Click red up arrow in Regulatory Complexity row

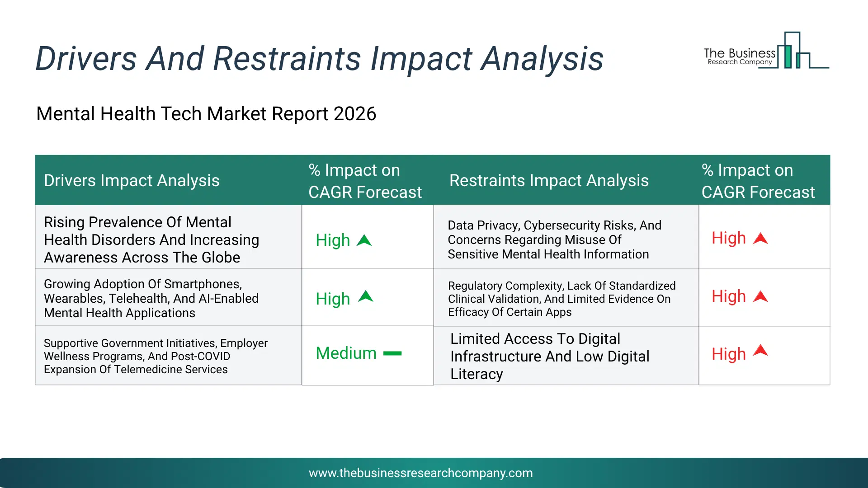[760, 296]
